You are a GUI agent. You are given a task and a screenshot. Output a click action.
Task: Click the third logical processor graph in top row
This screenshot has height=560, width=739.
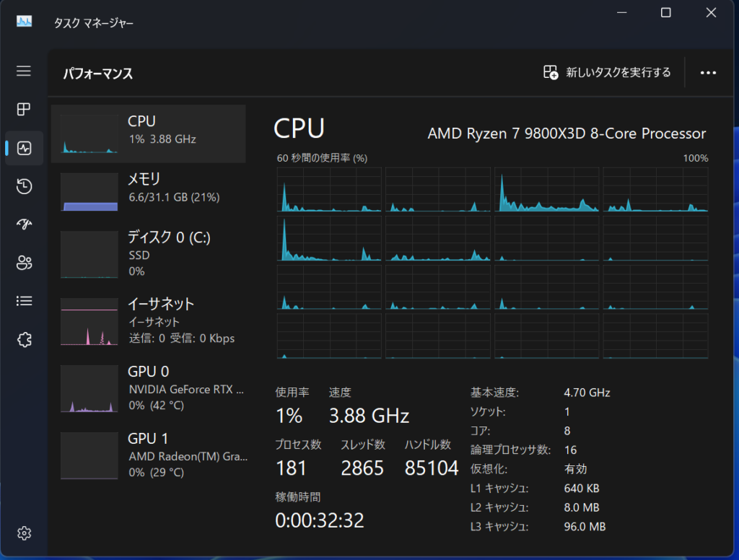(547, 190)
